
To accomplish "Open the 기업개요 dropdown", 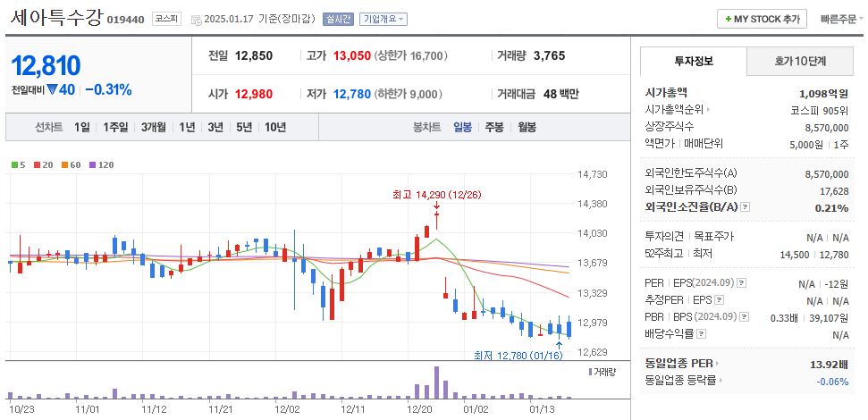I will click(x=383, y=19).
